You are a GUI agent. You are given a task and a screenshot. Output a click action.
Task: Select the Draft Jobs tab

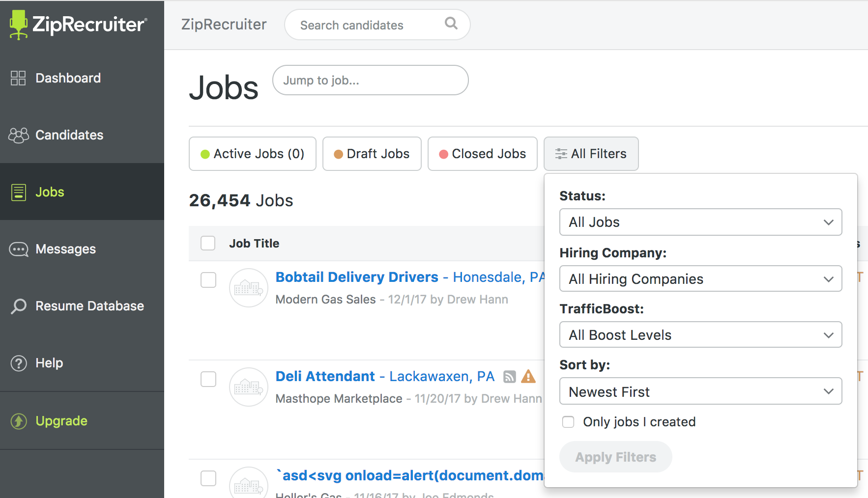pyautogui.click(x=372, y=154)
